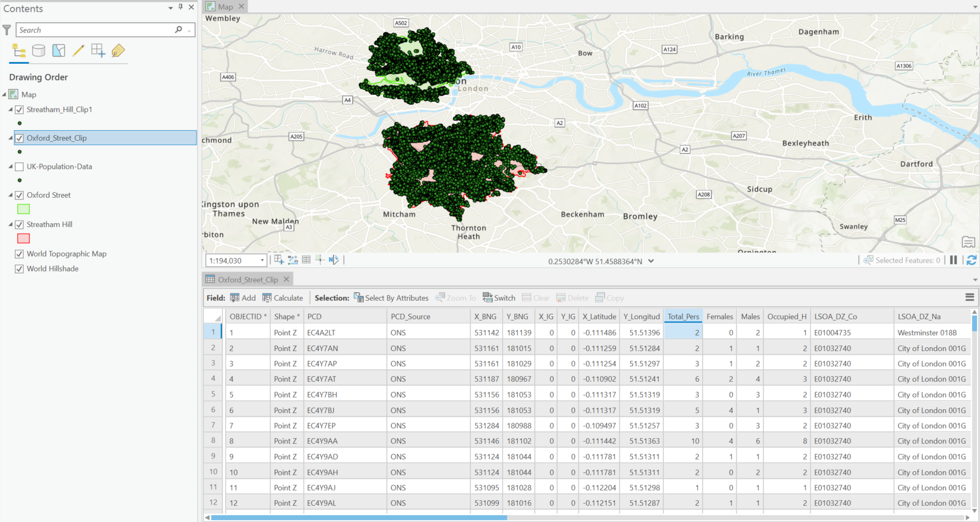Open List By Editing pencil view
The height and width of the screenshot is (522, 980).
(x=78, y=51)
